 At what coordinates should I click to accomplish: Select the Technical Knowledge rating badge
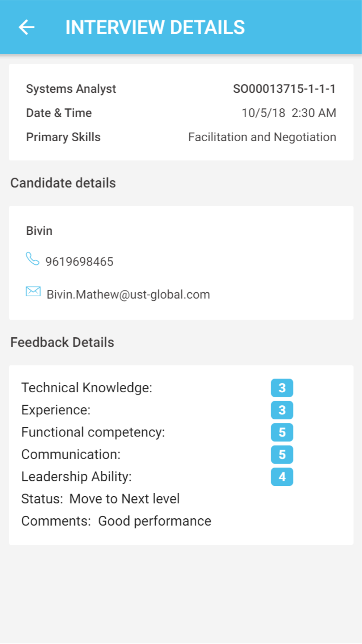coord(282,388)
